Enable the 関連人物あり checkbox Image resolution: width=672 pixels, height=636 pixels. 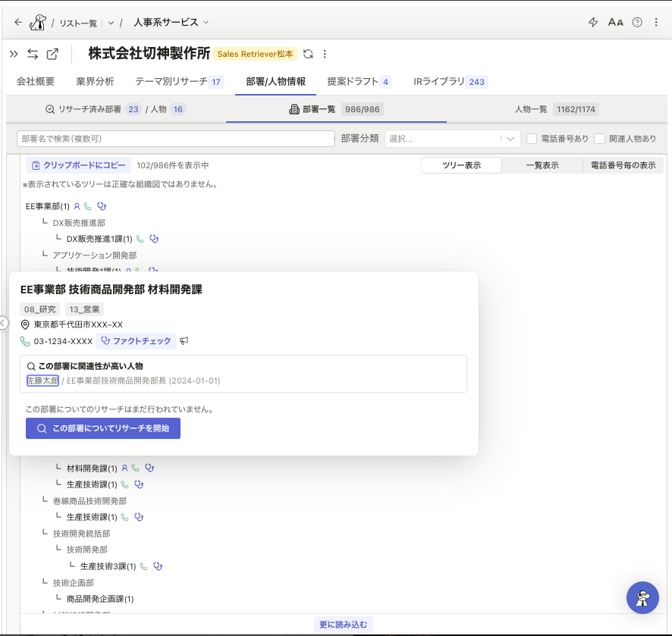click(x=600, y=139)
